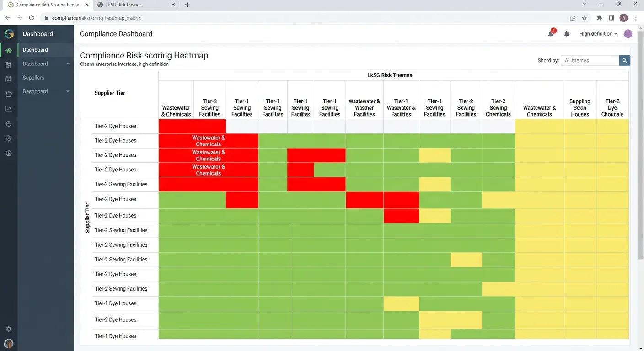
Task: Select the highlighted Dashboard sidebar item
Action: pyautogui.click(x=46, y=50)
